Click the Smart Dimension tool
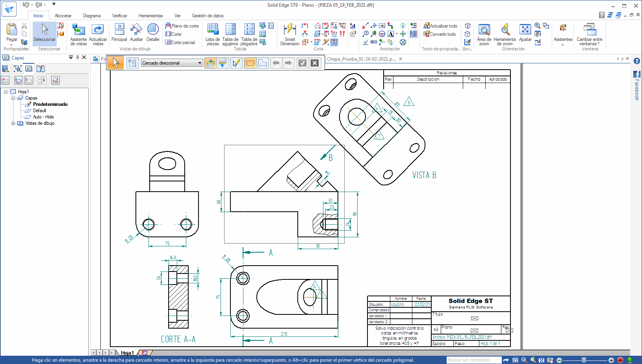The width and height of the screenshot is (642, 364). coord(290,34)
